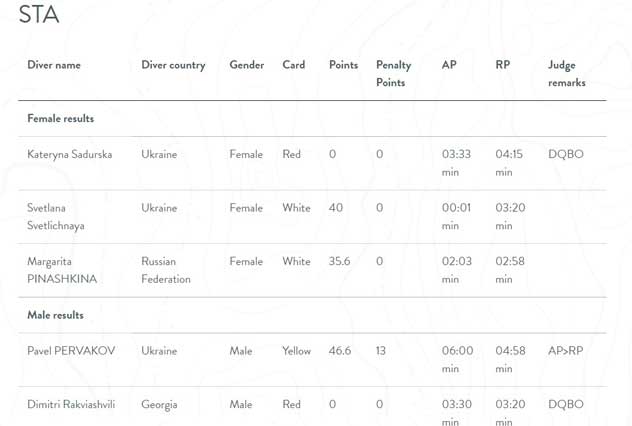This screenshot has width=632, height=426.
Task: Click the Yellow card cell
Action: (x=296, y=351)
